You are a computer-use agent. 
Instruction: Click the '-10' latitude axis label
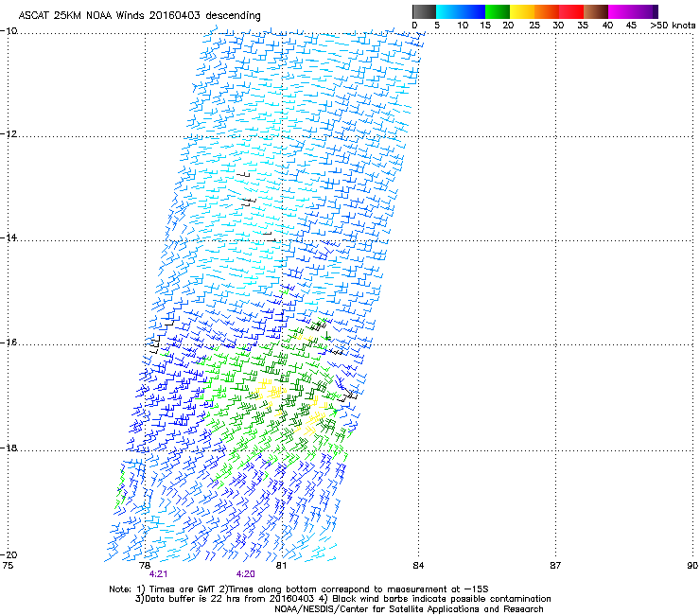[x=9, y=30]
